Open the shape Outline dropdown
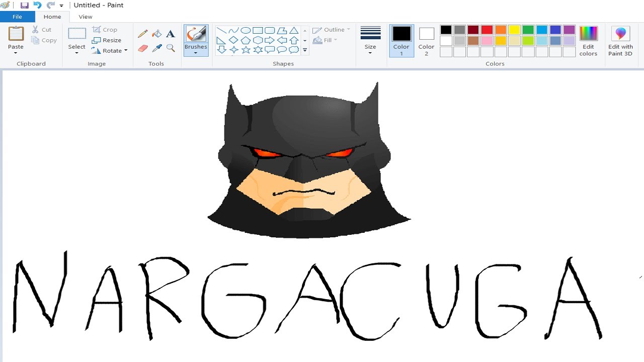This screenshot has width=644, height=362. pyautogui.click(x=331, y=30)
